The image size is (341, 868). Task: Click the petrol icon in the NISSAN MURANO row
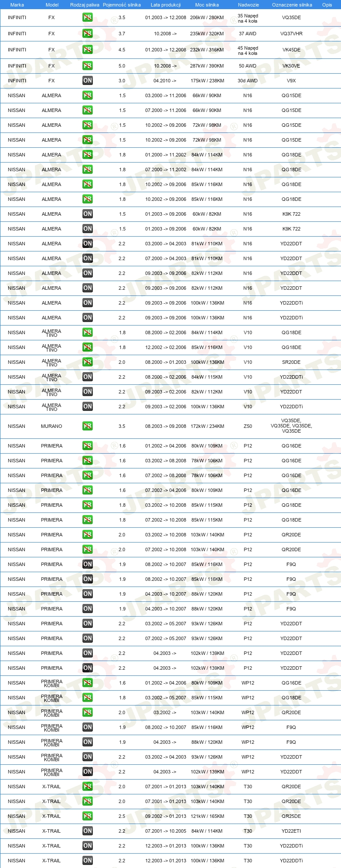click(x=88, y=426)
